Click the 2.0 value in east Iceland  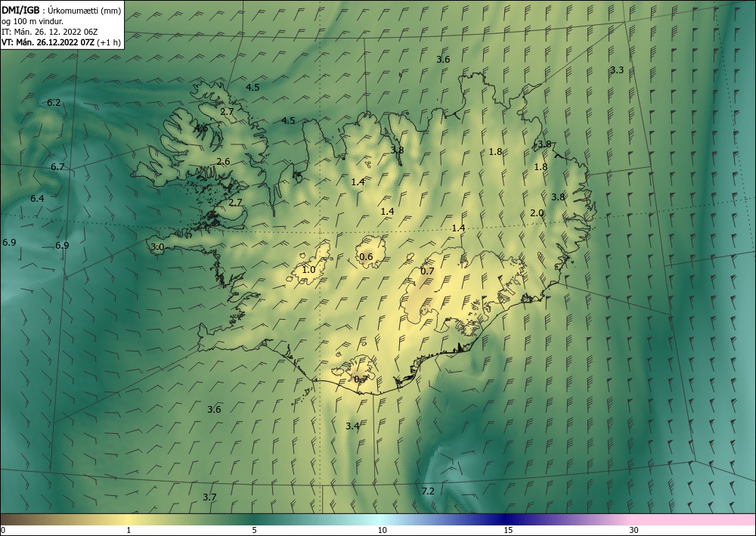click(537, 213)
